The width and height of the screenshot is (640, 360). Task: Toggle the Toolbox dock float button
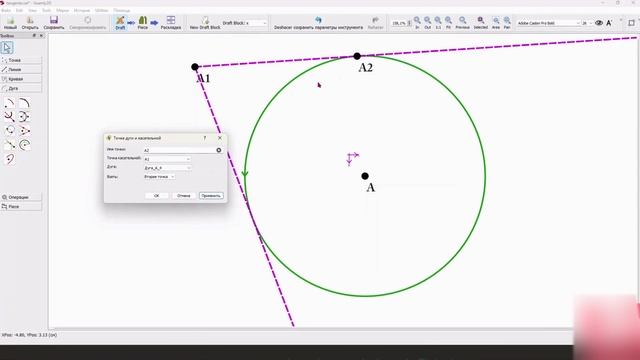coord(34,36)
